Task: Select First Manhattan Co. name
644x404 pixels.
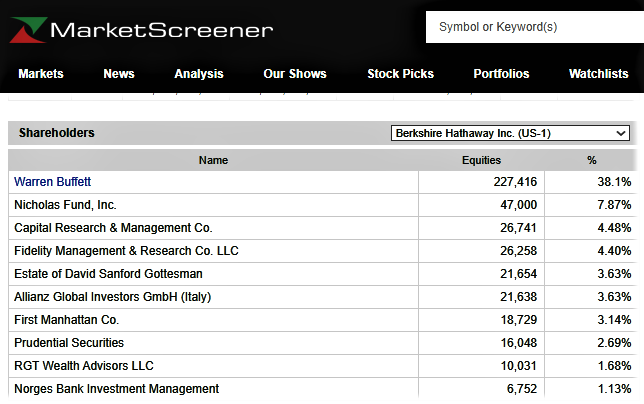Action: click(x=67, y=319)
